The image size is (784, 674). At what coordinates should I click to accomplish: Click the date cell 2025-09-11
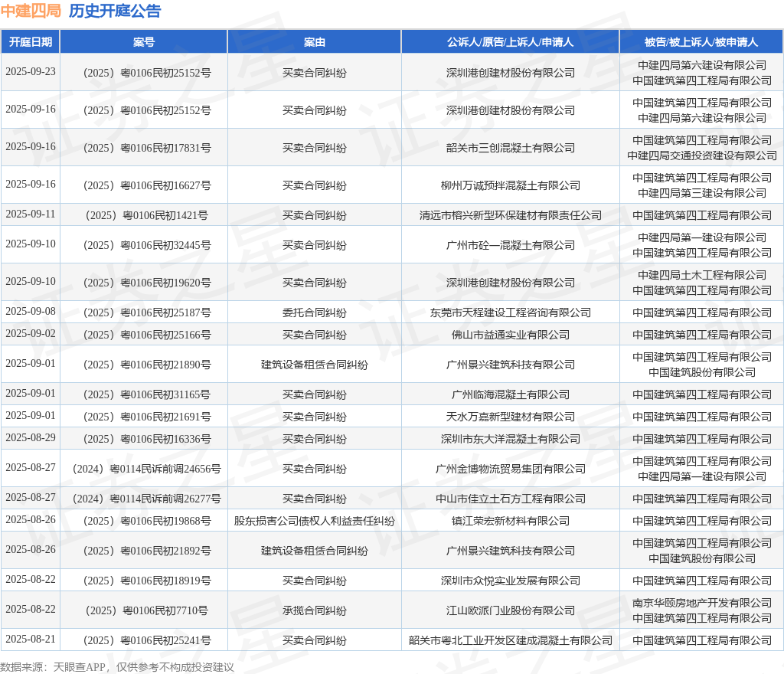(x=31, y=214)
